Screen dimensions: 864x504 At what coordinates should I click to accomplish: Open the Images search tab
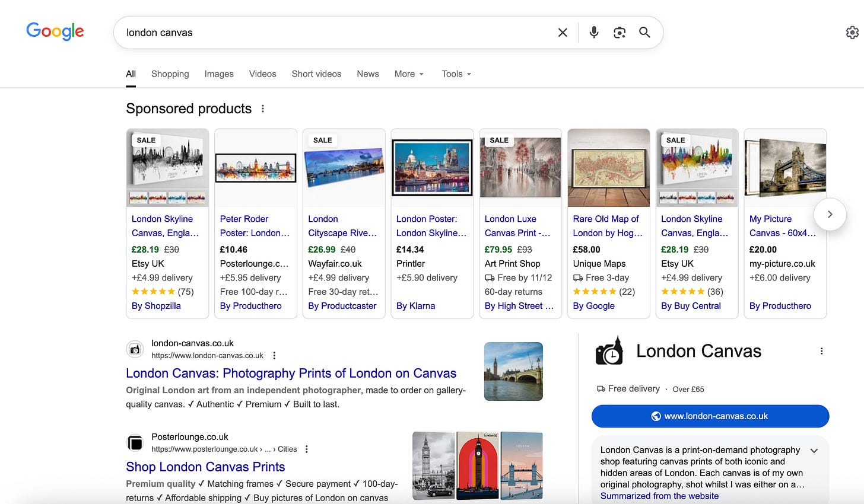click(218, 74)
